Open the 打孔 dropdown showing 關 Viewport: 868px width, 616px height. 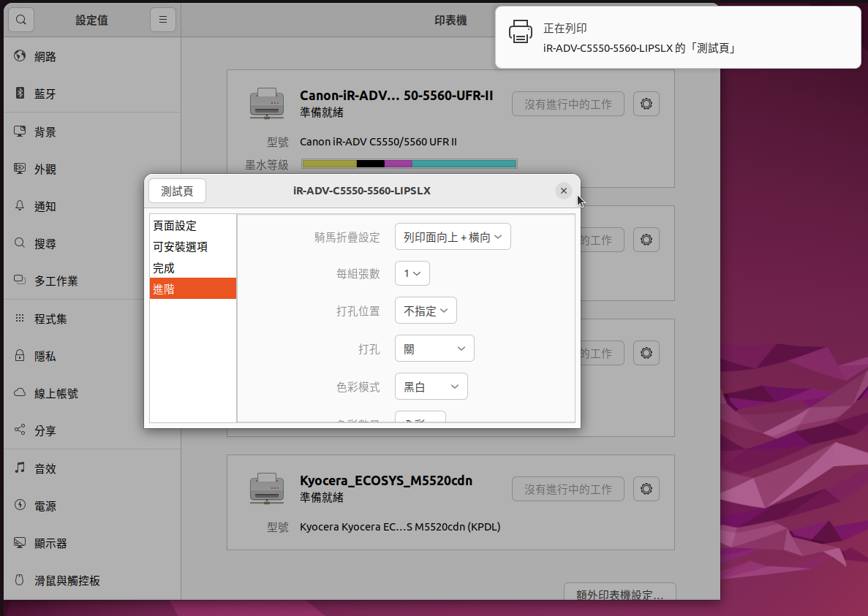point(434,349)
